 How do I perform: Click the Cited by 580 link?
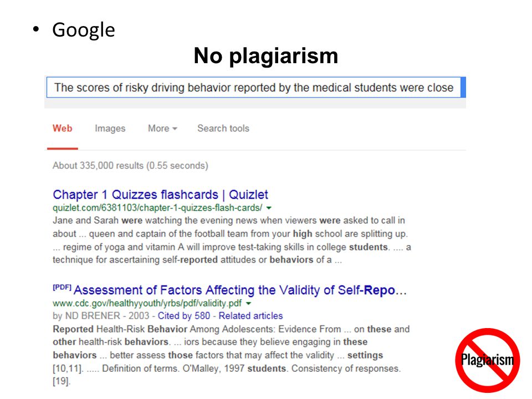click(x=184, y=316)
